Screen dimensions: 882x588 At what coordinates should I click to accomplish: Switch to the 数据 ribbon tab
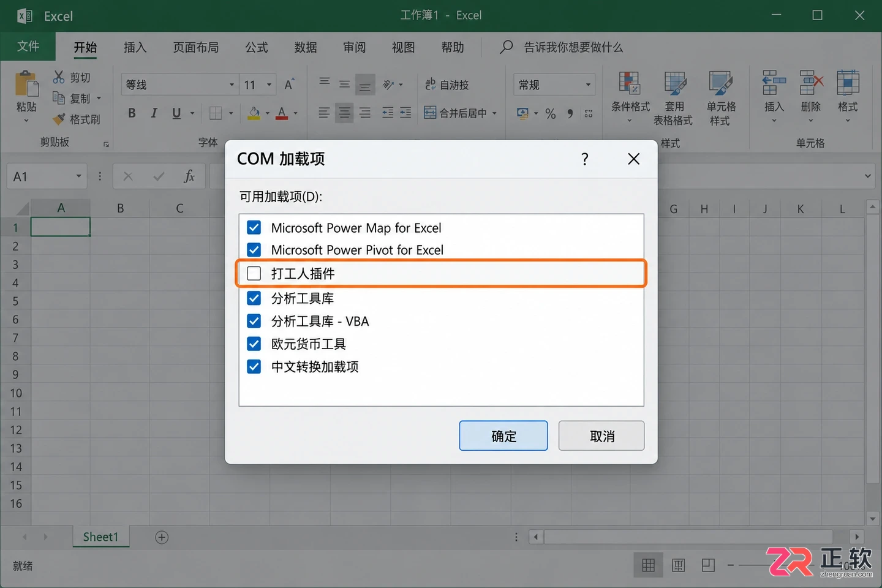click(x=306, y=47)
